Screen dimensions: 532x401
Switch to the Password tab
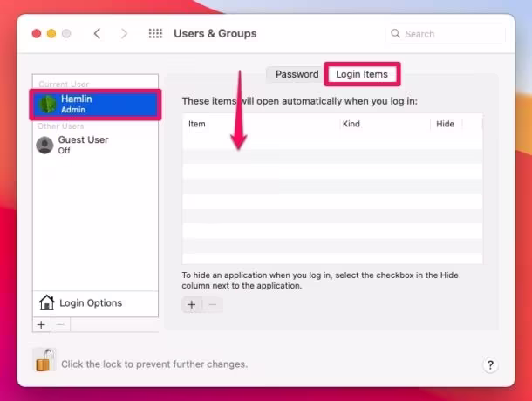click(x=297, y=74)
